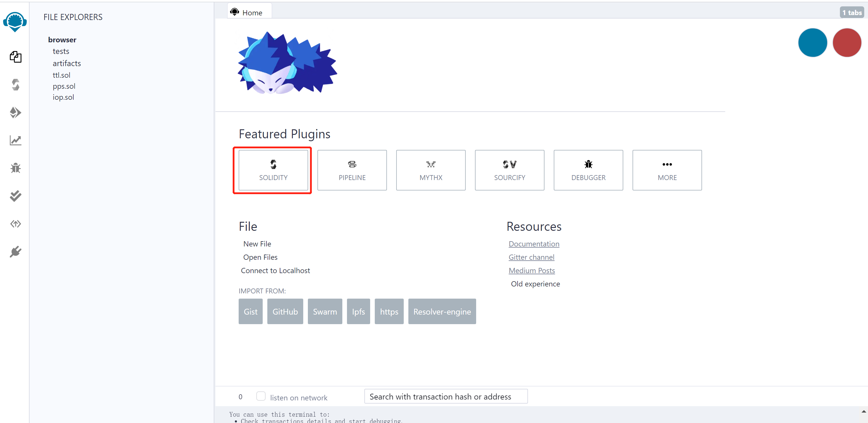The height and width of the screenshot is (423, 868).
Task: Open the analysis chart sidebar icon
Action: [16, 140]
